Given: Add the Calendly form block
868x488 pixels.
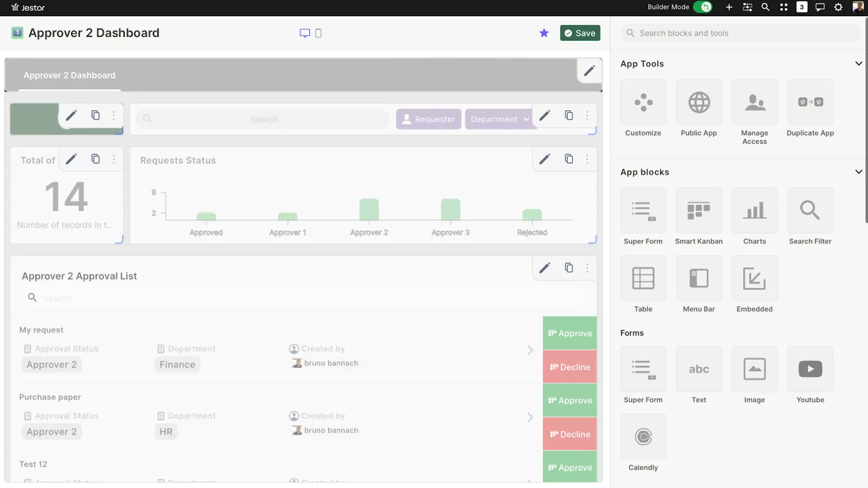Looking at the screenshot, I should point(643,437).
